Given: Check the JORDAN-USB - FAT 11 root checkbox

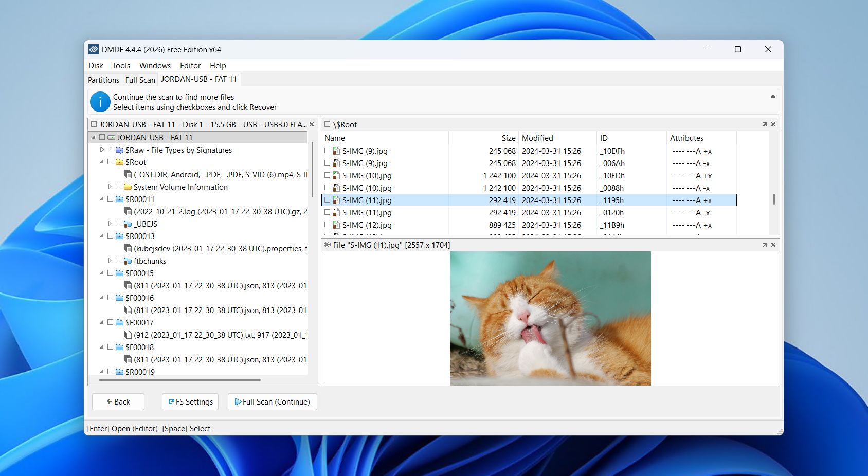Looking at the screenshot, I should pos(103,137).
